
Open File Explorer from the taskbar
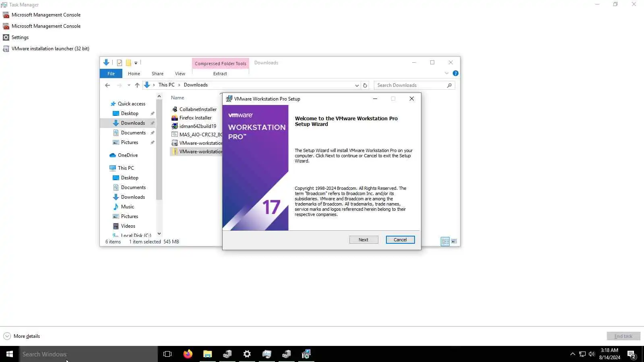coord(207,354)
